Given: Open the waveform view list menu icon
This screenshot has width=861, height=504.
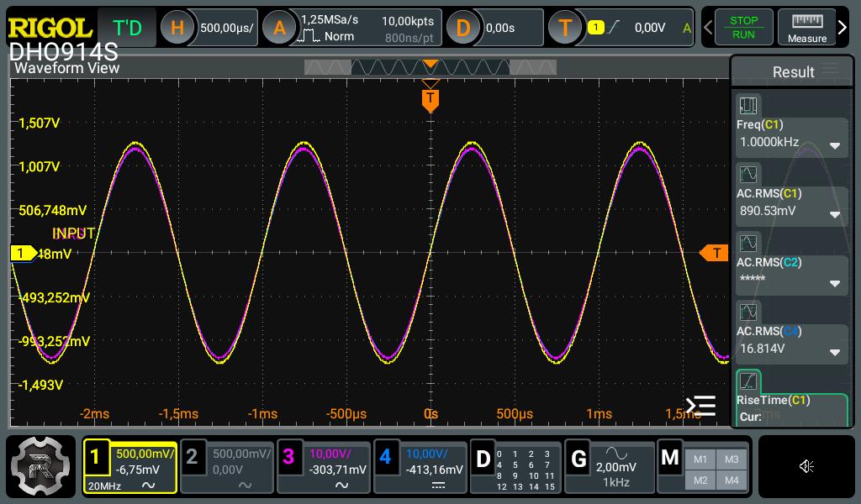Looking at the screenshot, I should coord(700,406).
